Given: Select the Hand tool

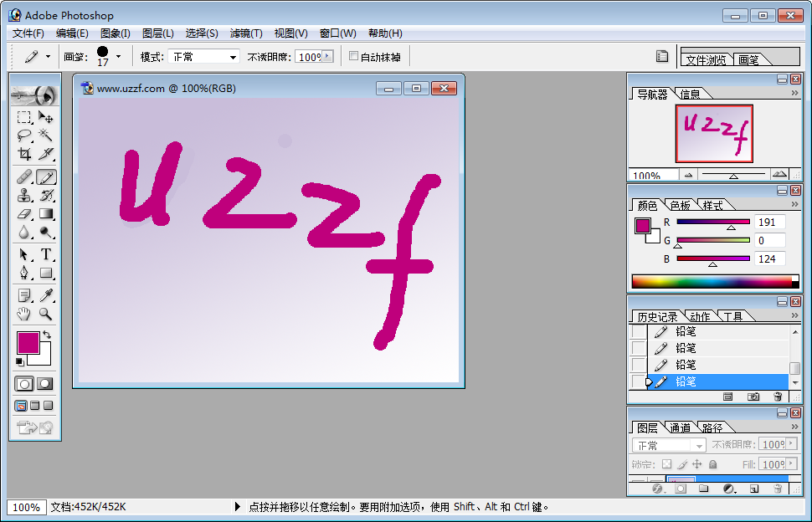Looking at the screenshot, I should click(23, 314).
